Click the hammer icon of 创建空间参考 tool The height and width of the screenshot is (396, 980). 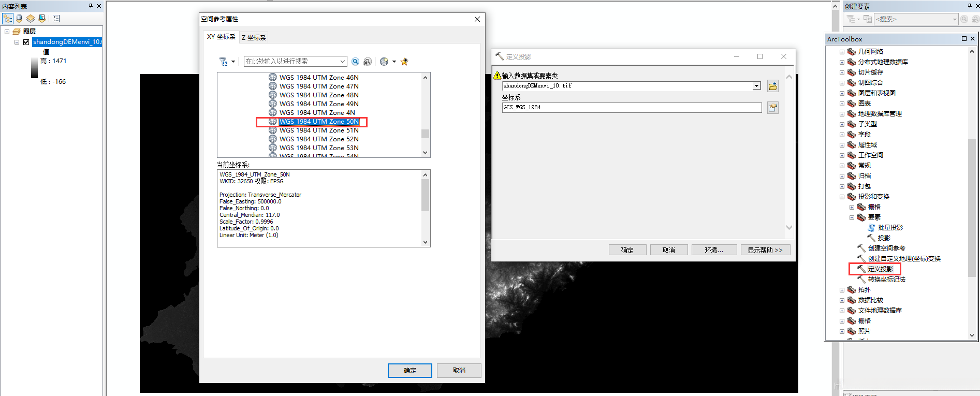pos(861,248)
